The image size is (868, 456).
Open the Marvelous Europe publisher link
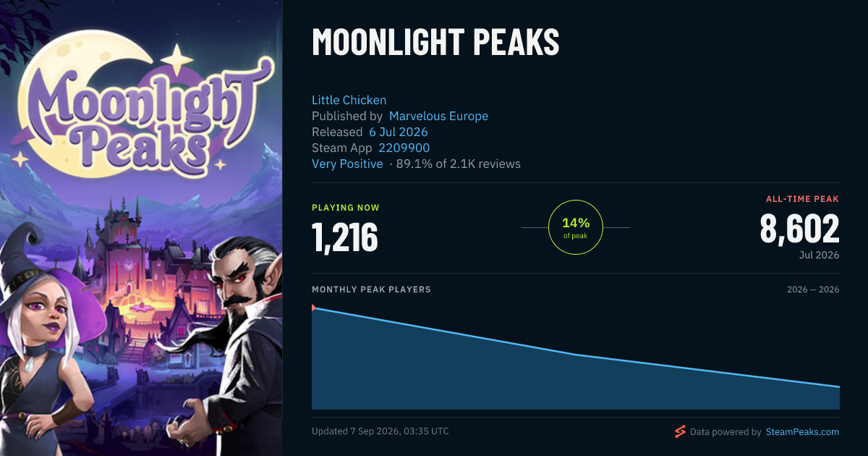[438, 116]
